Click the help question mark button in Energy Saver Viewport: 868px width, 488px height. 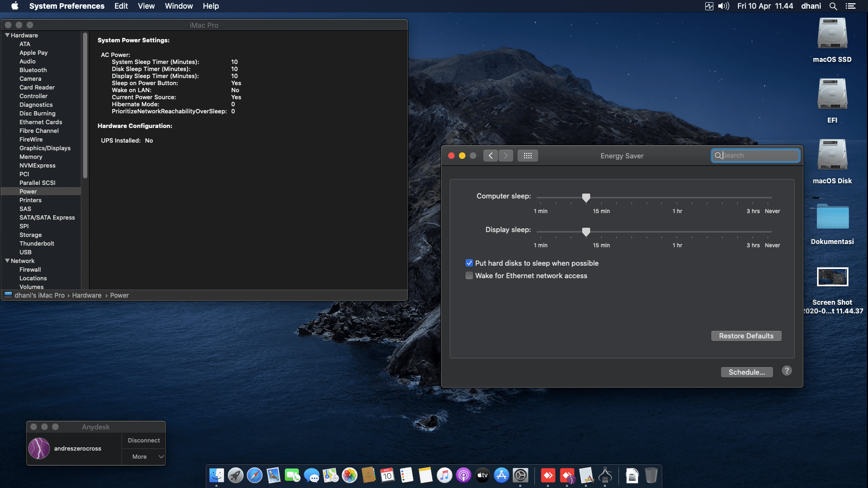coord(787,371)
